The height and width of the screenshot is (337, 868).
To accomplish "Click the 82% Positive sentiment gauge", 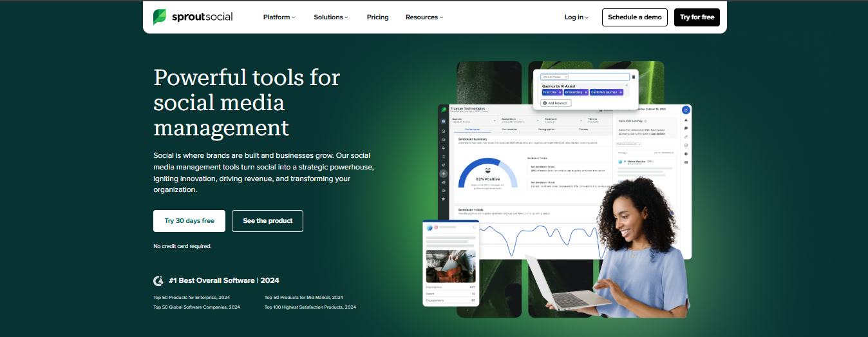I will click(487, 173).
